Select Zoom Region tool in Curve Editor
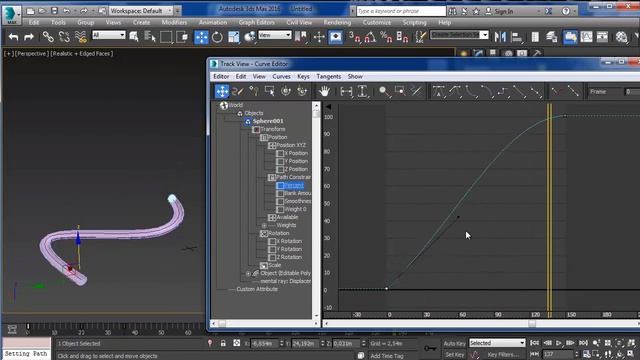The width and height of the screenshot is (640, 360). pyautogui.click(x=400, y=91)
